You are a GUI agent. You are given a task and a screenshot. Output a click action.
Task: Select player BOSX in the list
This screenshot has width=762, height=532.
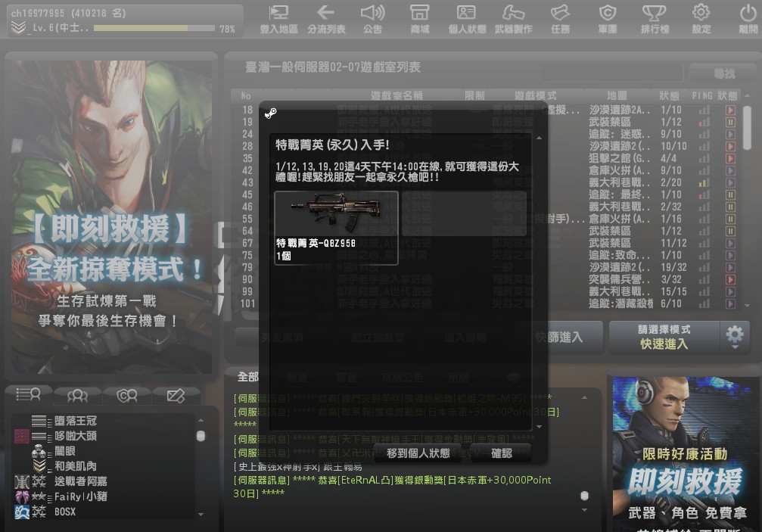pyautogui.click(x=64, y=512)
